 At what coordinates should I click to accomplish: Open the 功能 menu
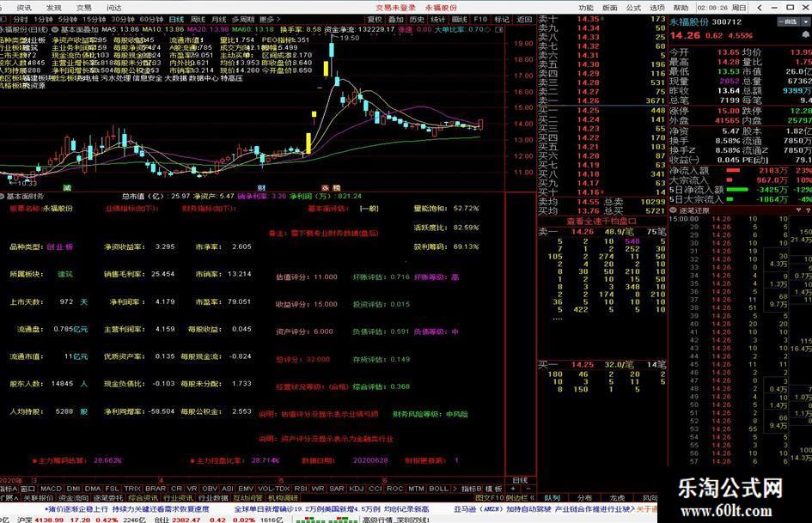pyautogui.click(x=586, y=7)
